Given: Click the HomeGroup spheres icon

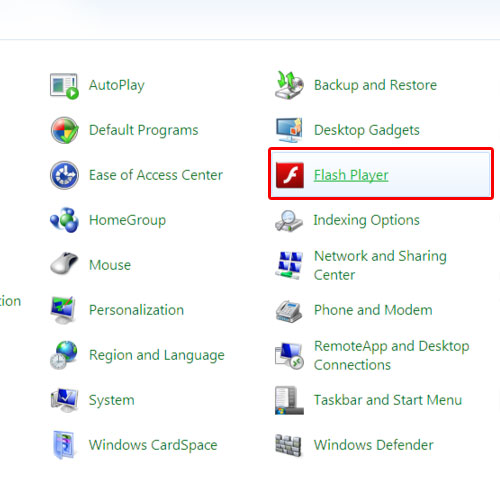Looking at the screenshot, I should click(64, 220).
